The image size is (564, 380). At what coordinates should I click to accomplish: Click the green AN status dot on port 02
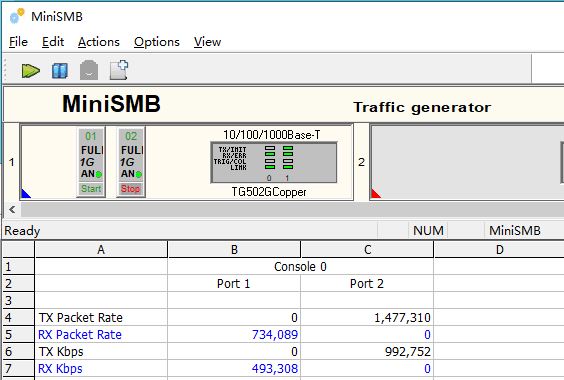138,175
